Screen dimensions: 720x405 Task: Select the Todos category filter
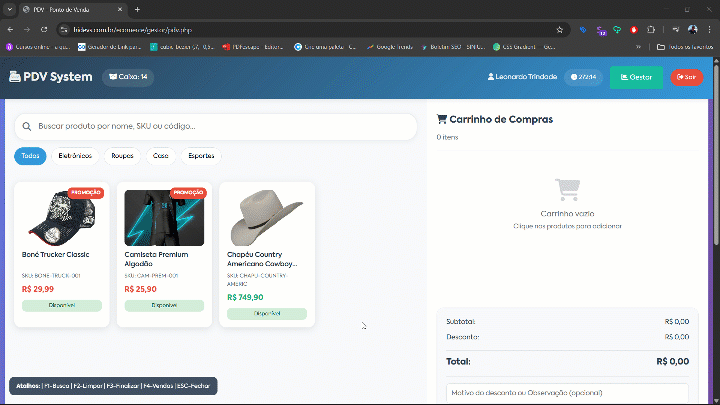pos(30,156)
